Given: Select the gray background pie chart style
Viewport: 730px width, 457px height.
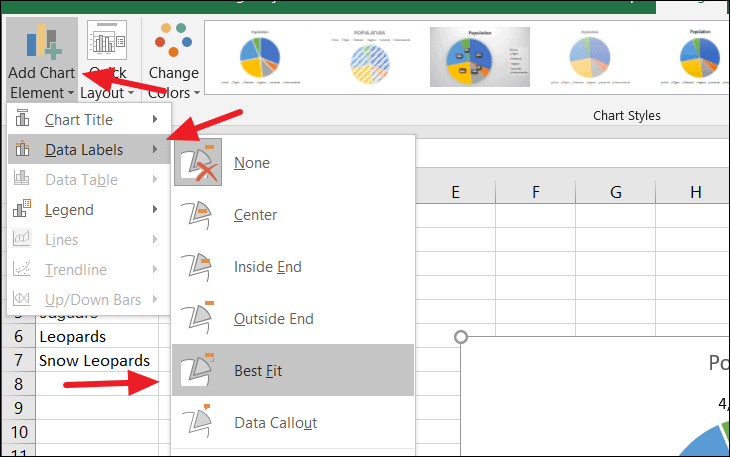Looking at the screenshot, I should click(x=480, y=57).
